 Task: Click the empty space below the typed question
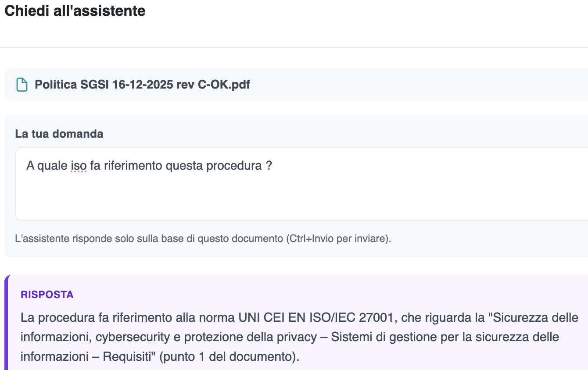click(x=301, y=197)
